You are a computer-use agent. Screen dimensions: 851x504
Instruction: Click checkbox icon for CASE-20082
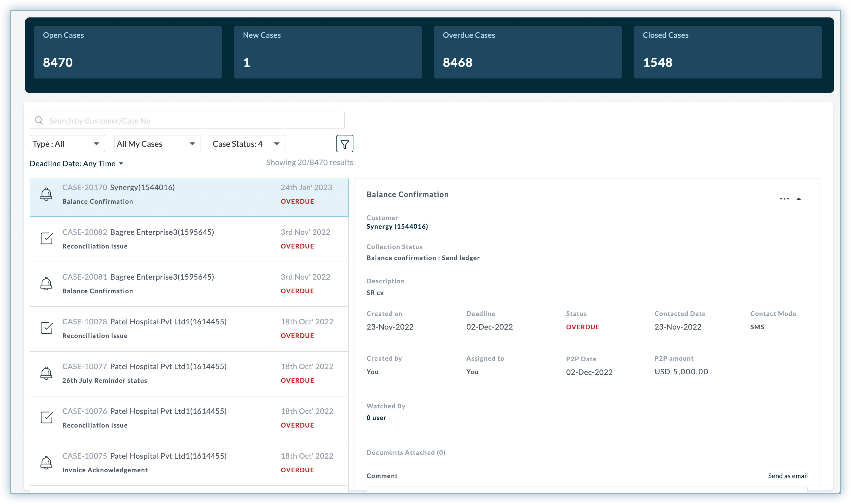tap(47, 238)
